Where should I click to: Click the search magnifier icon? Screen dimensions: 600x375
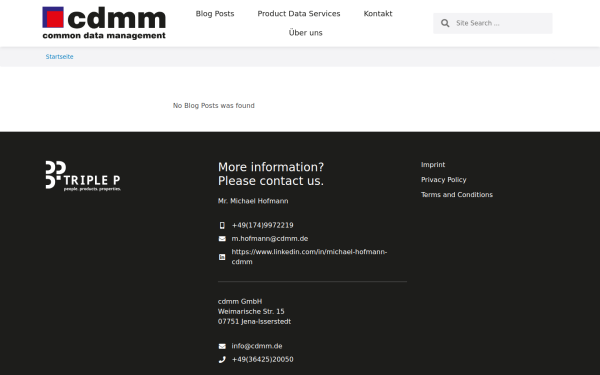tap(445, 23)
